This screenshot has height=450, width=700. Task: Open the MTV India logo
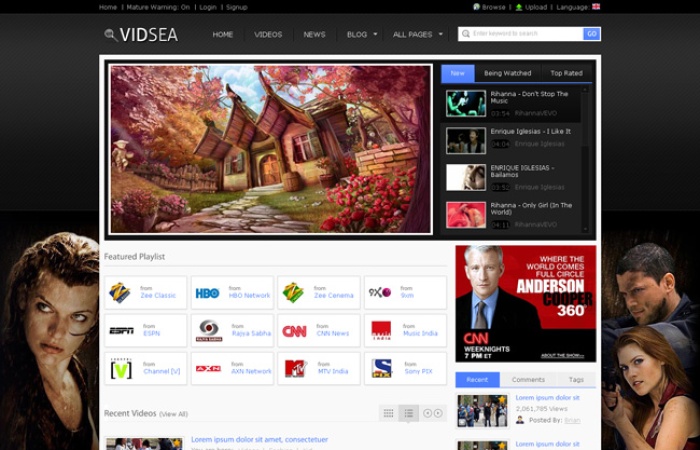(x=296, y=369)
